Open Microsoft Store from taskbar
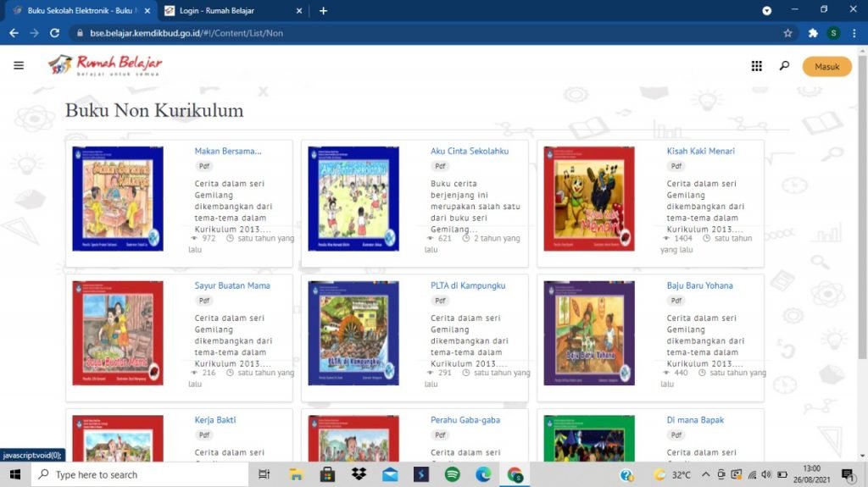This screenshot has width=868, height=487. (327, 475)
